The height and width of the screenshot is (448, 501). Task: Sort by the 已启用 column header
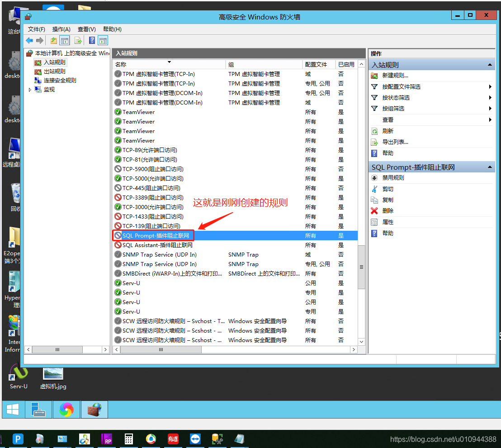click(x=346, y=65)
